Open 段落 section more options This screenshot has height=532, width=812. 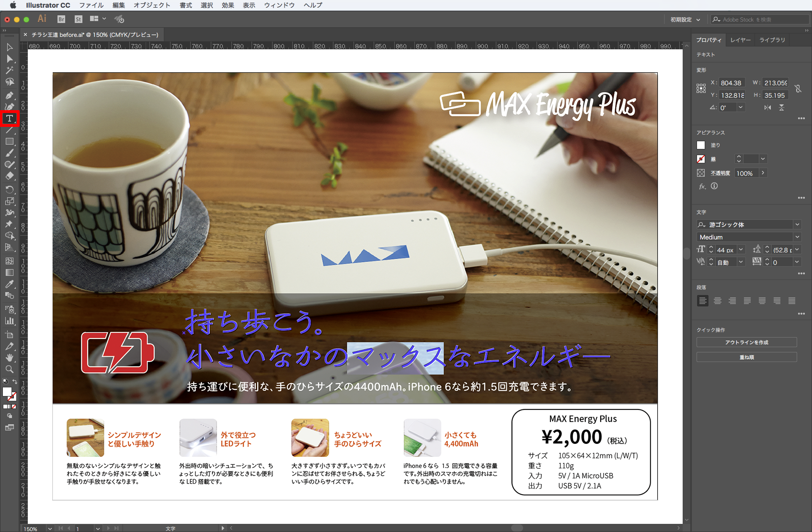[x=801, y=314]
